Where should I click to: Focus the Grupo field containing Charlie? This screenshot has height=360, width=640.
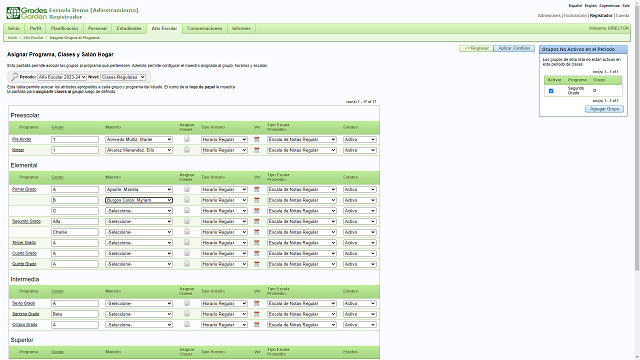click(x=75, y=232)
